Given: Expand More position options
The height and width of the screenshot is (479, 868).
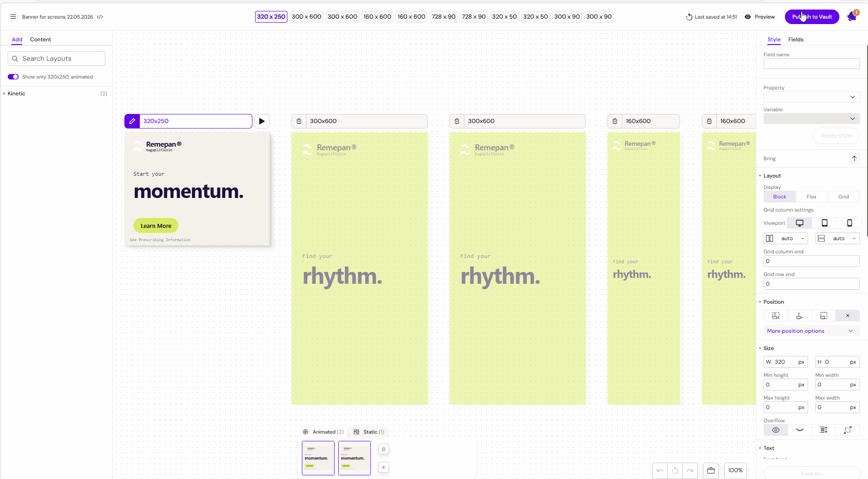Looking at the screenshot, I should coord(811,331).
